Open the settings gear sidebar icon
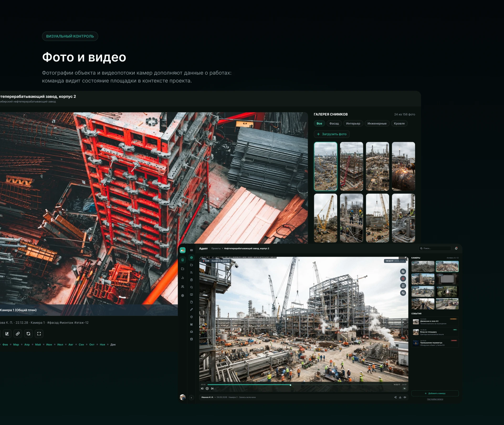The image size is (504, 425). tap(182, 296)
